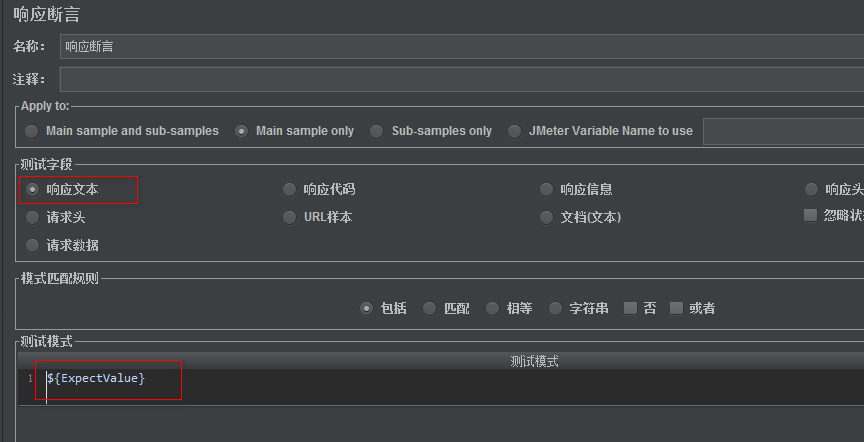The image size is (864, 442).
Task: Select Main sample only radio button
Action: tap(242, 131)
